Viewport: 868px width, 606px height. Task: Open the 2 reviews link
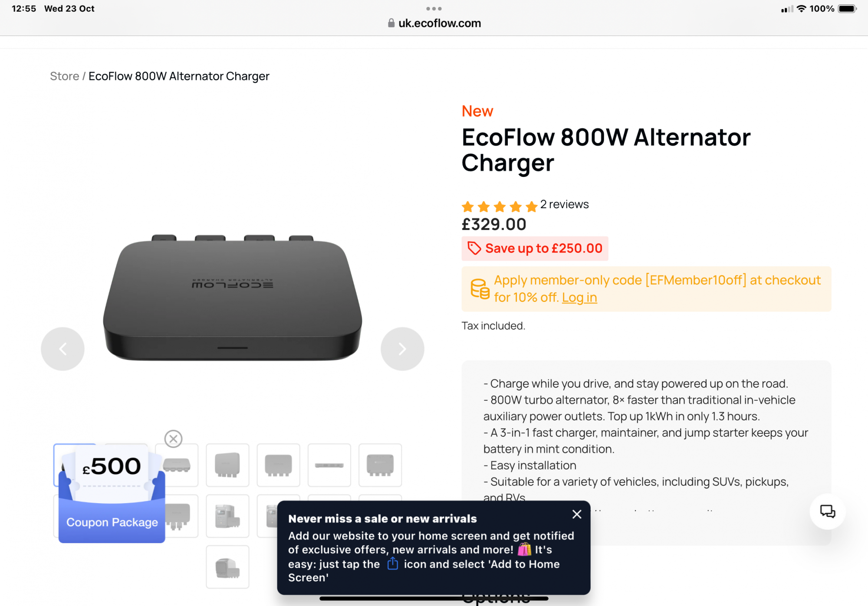pos(564,204)
